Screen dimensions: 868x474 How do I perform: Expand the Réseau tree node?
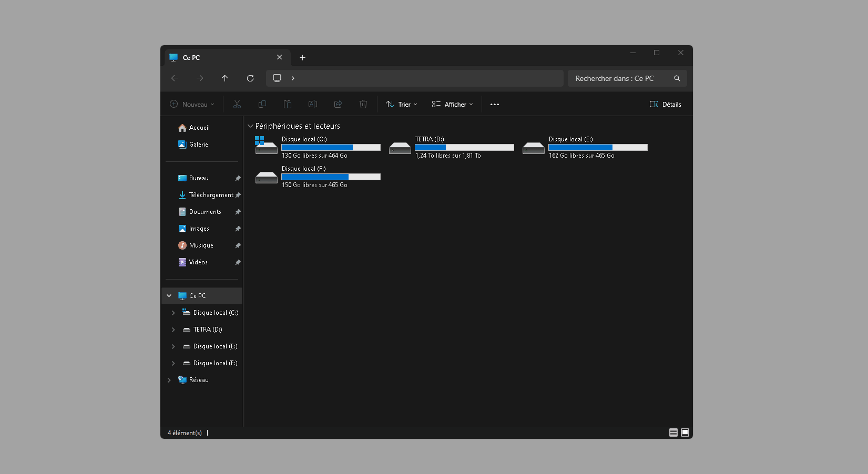(169, 380)
